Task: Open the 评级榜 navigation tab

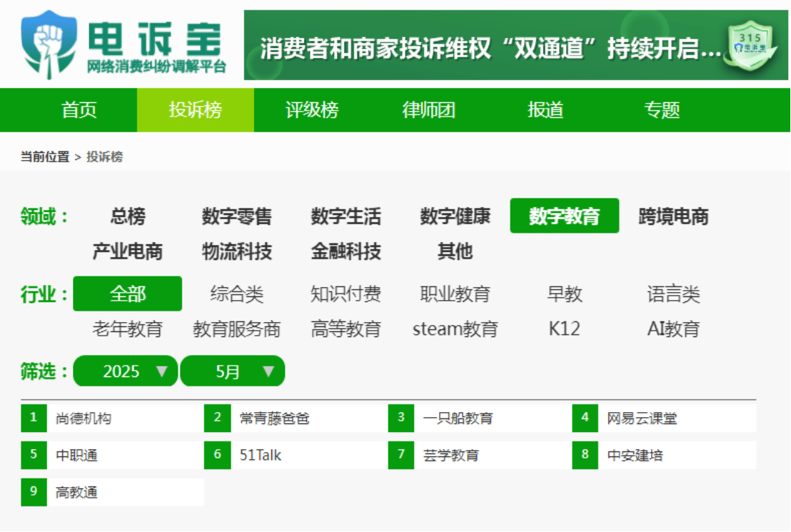Action: 312,110
